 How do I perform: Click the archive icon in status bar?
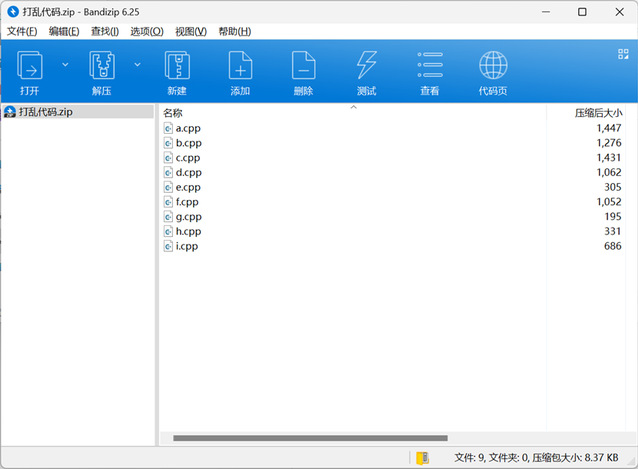pyautogui.click(x=423, y=457)
